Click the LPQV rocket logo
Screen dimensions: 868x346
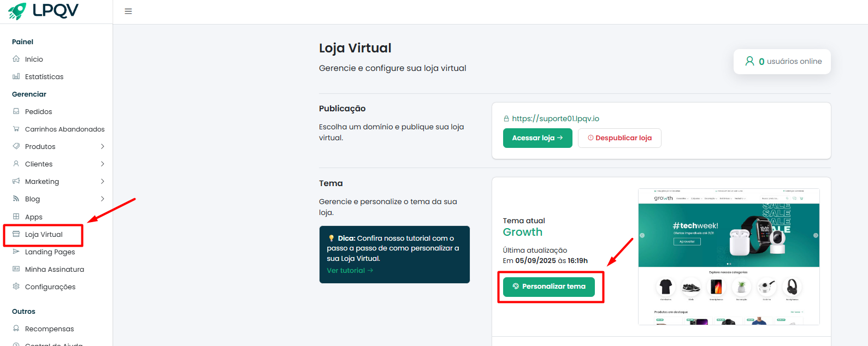click(x=17, y=11)
